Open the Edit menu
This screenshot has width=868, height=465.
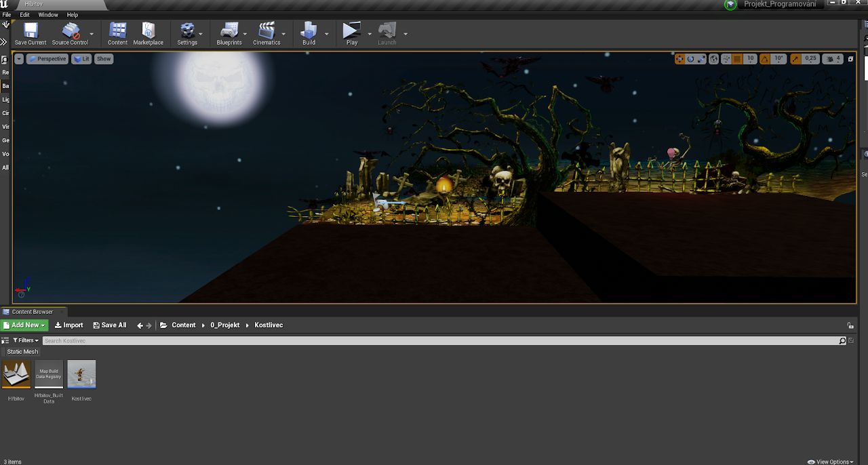(x=25, y=14)
